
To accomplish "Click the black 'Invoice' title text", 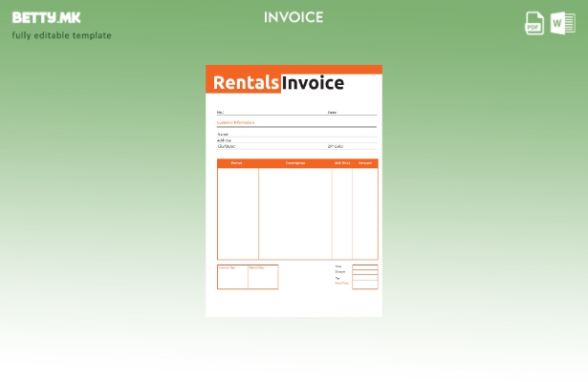I will pyautogui.click(x=313, y=83).
